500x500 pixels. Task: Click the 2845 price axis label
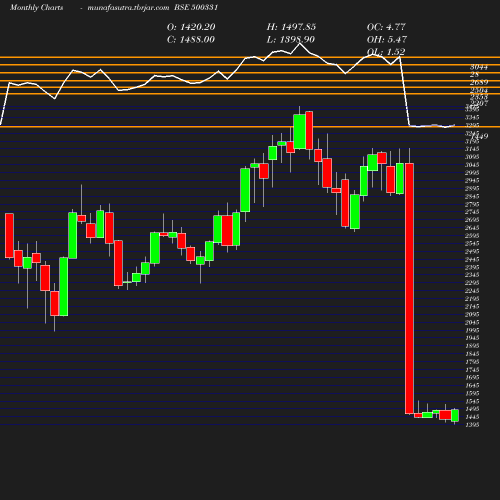[x=472, y=196]
